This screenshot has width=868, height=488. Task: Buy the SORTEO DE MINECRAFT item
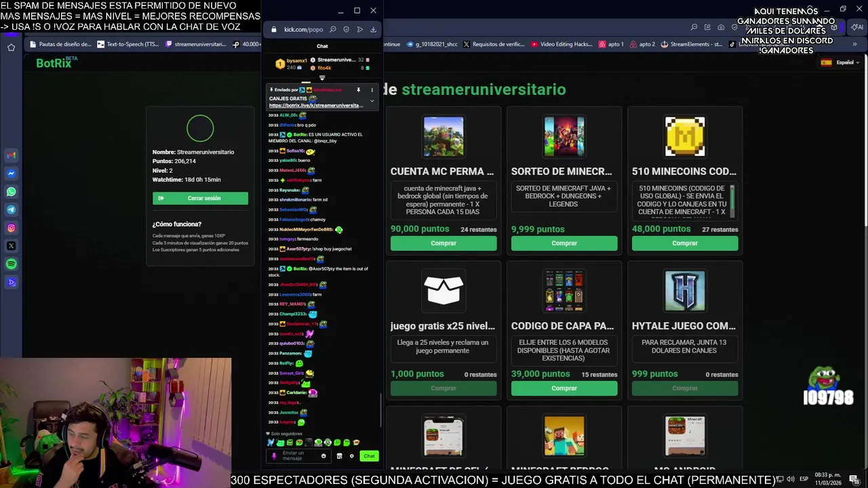pos(564,243)
